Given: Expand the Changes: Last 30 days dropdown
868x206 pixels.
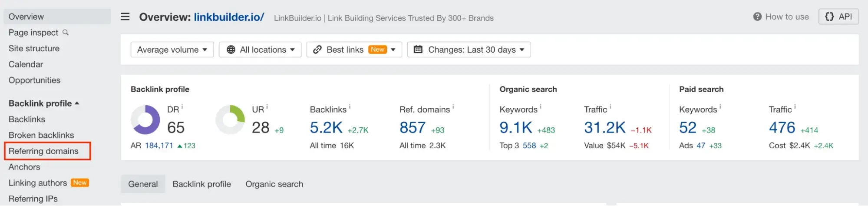Looking at the screenshot, I should pos(469,50).
